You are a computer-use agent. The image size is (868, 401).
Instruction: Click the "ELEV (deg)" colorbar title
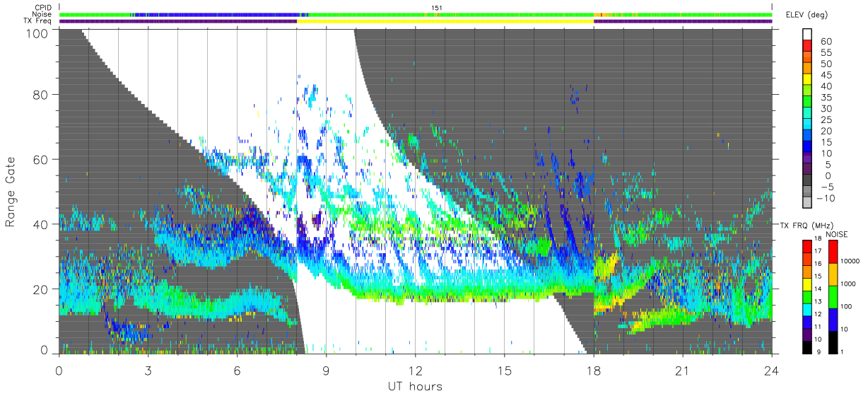point(807,15)
